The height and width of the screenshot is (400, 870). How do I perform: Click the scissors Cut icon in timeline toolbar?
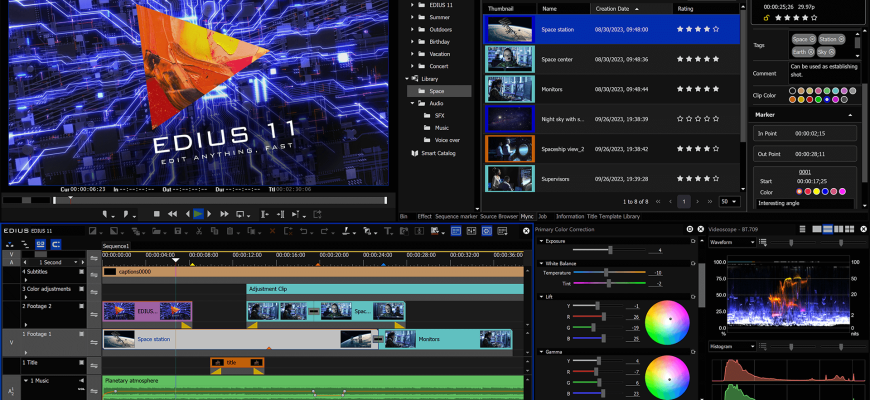tap(199, 230)
